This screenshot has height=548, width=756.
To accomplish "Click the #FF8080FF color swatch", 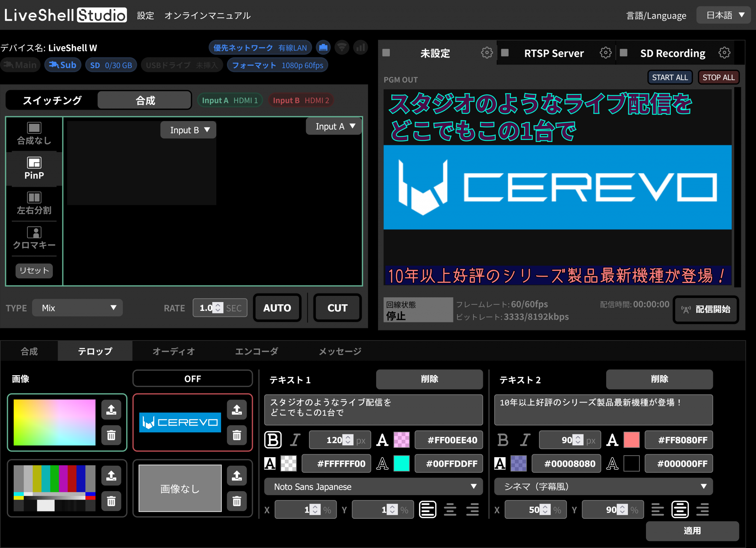I will 631,440.
